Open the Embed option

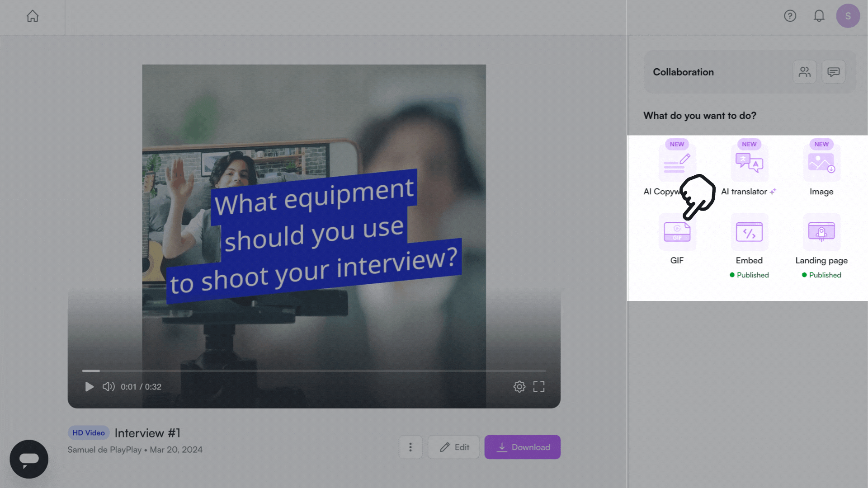pyautogui.click(x=749, y=232)
